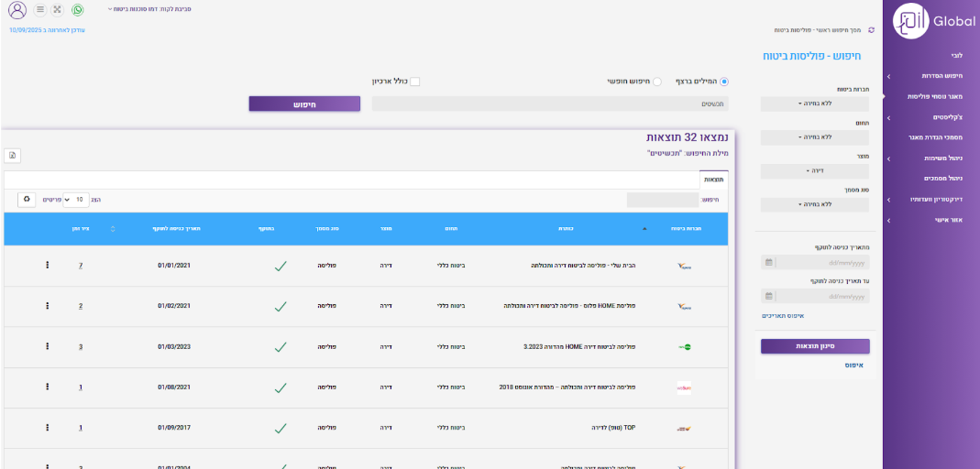980x469 pixels.
Task: Open the WhatsApp icon in top bar
Action: click(77, 10)
